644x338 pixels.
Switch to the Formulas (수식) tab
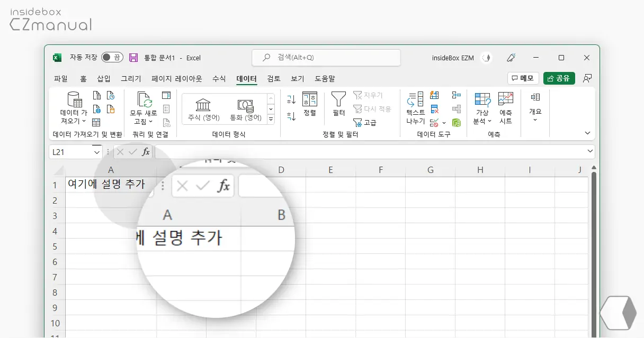[x=219, y=78]
